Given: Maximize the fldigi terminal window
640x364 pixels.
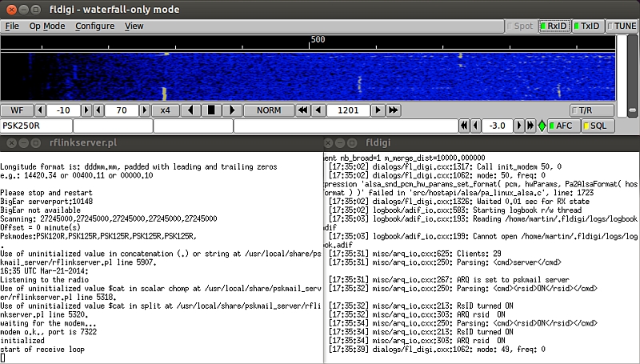Looking at the screenshot, I should pos(352,143).
